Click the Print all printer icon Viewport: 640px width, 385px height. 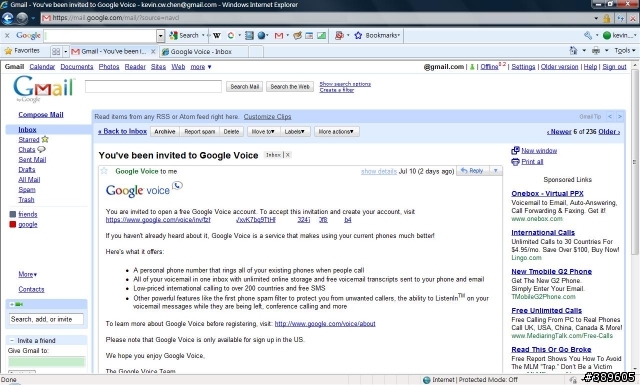click(516, 162)
